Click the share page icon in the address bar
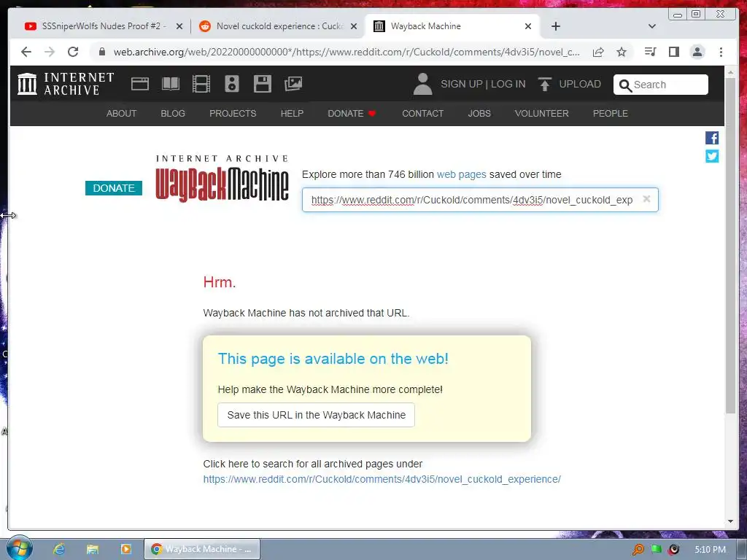747x560 pixels. point(598,52)
